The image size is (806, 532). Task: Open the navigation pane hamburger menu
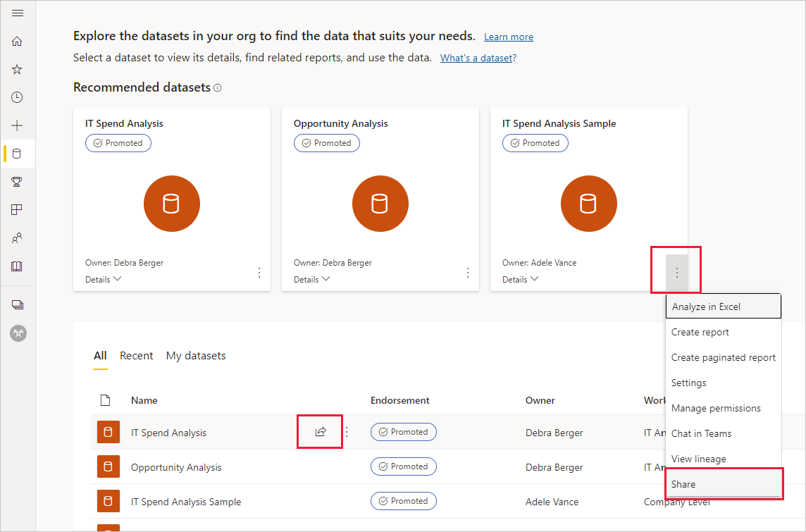[x=18, y=12]
